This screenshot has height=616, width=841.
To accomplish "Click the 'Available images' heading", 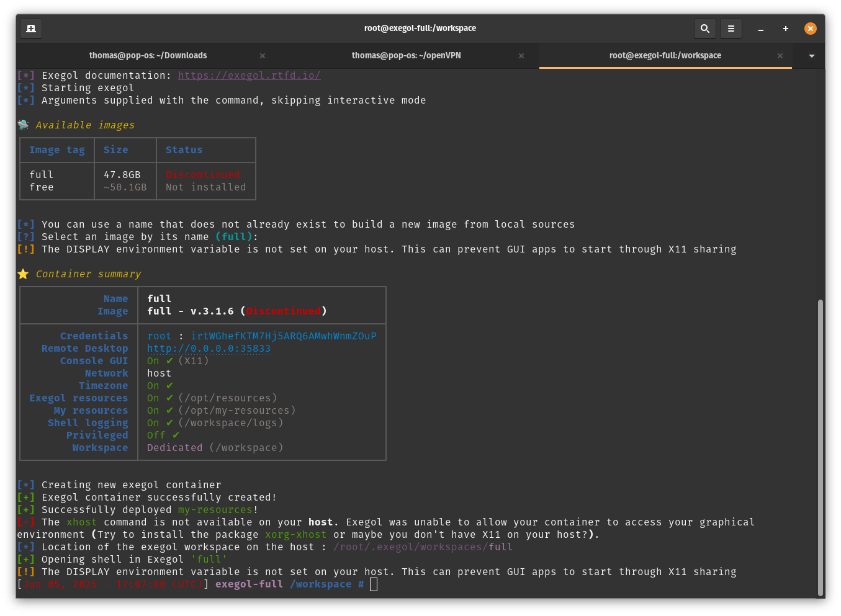I will click(85, 125).
